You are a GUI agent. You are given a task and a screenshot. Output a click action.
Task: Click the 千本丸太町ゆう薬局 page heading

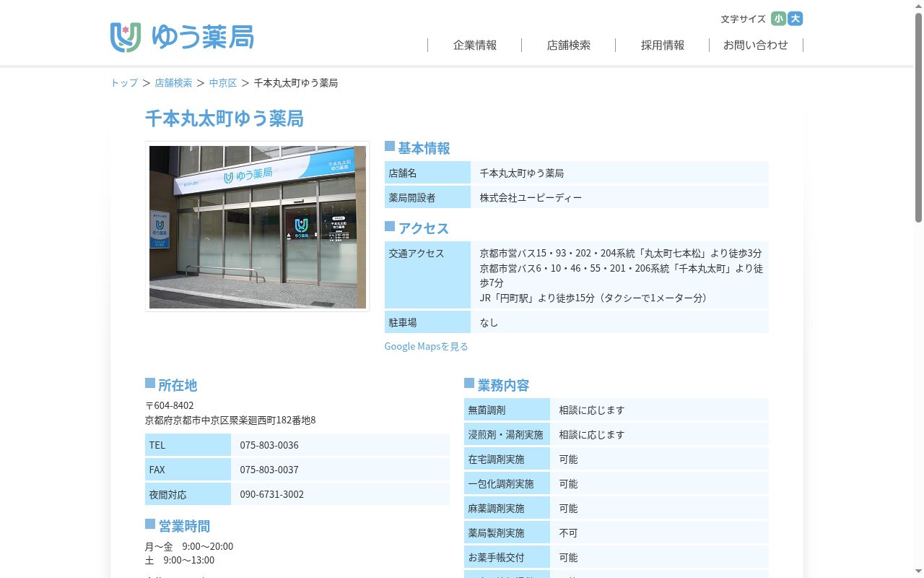pyautogui.click(x=225, y=118)
